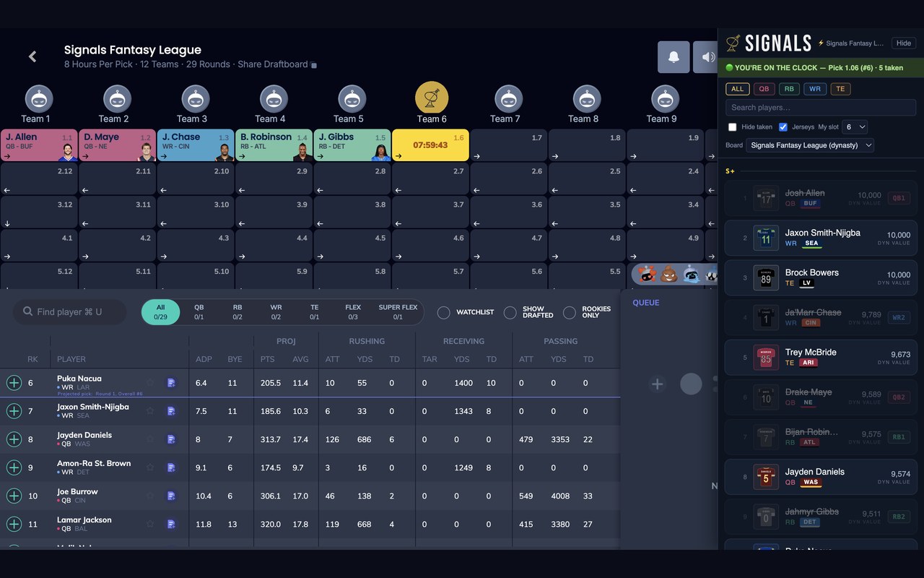Open J. Allen pick 1.1 card
The image size is (924, 578).
point(39,145)
